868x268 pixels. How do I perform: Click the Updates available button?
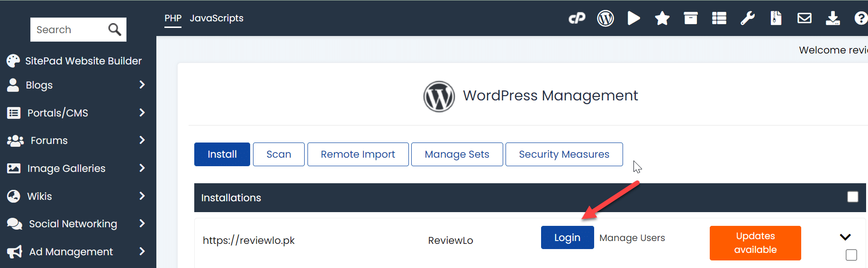[755, 243]
